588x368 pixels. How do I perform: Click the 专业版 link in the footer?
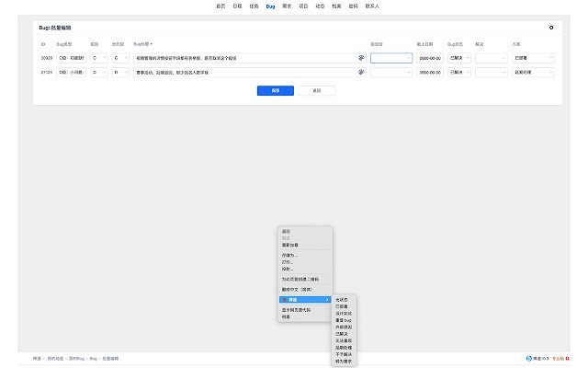pos(558,359)
